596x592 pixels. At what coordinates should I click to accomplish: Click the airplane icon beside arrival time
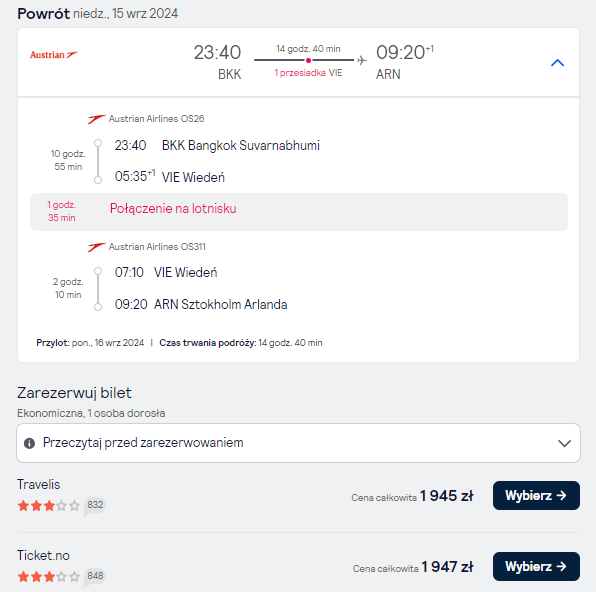(x=362, y=60)
